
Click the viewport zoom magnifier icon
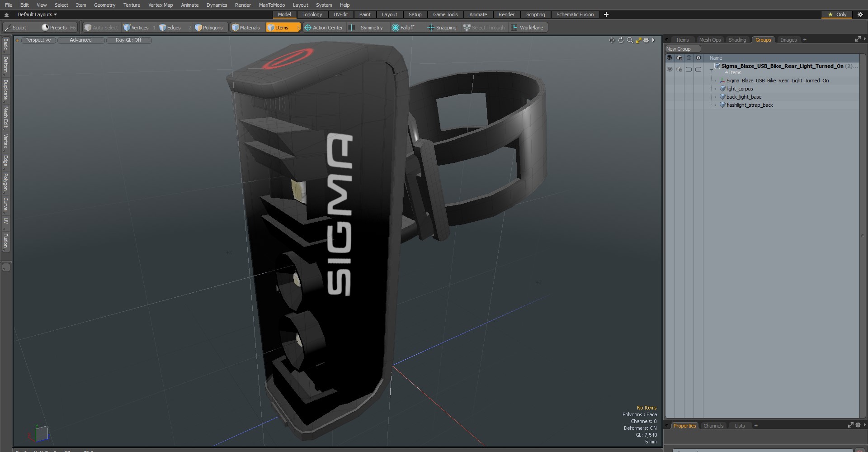(x=630, y=40)
